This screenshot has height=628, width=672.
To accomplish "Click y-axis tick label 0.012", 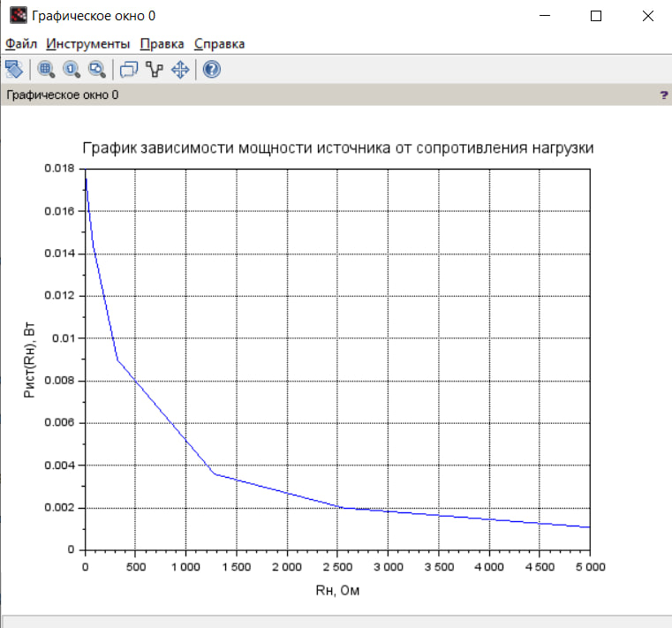I will [59, 295].
